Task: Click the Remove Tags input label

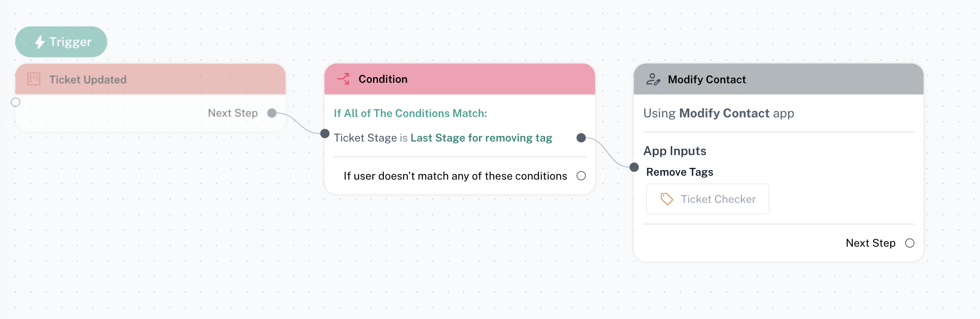Action: [x=680, y=172]
